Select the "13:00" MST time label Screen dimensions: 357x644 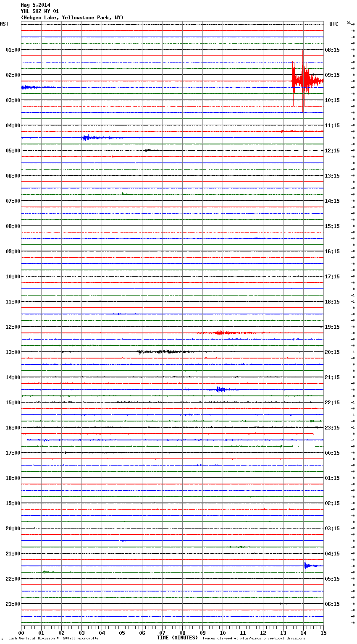pos(13,352)
